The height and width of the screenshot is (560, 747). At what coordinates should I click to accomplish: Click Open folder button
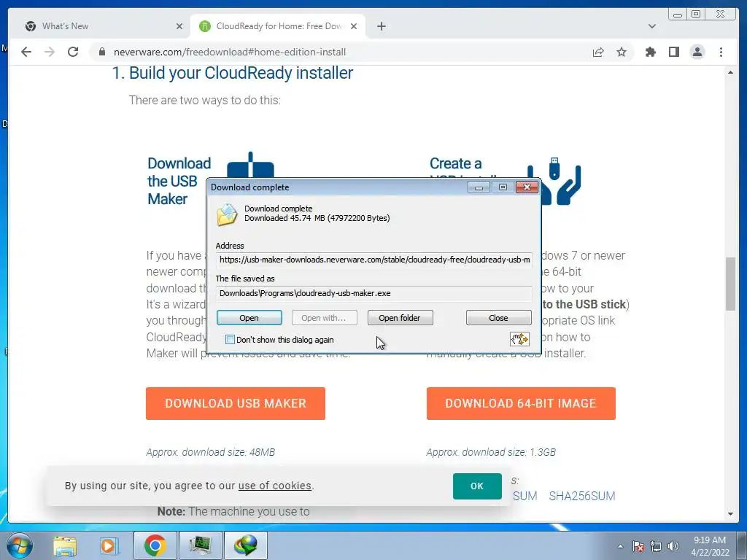400,318
